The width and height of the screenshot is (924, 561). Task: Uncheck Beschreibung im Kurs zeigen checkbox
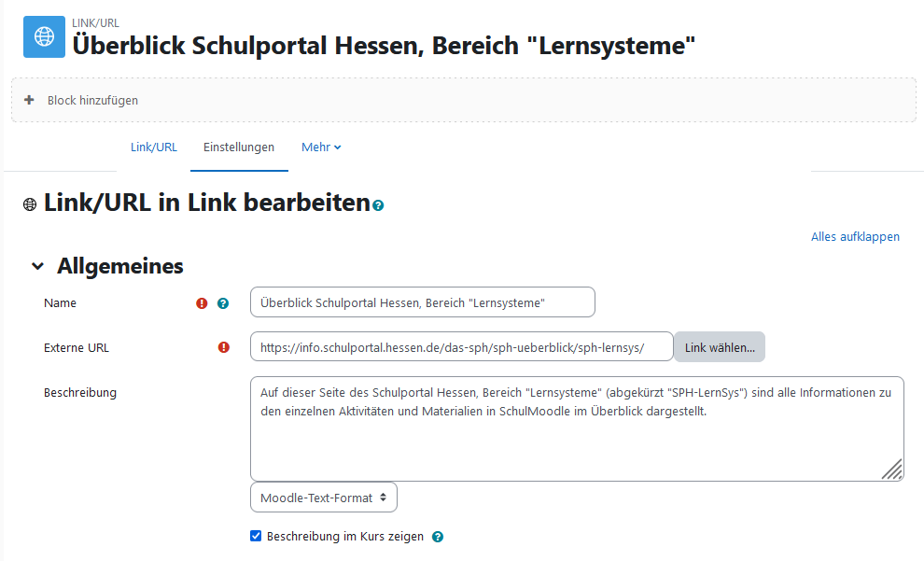[x=257, y=537]
